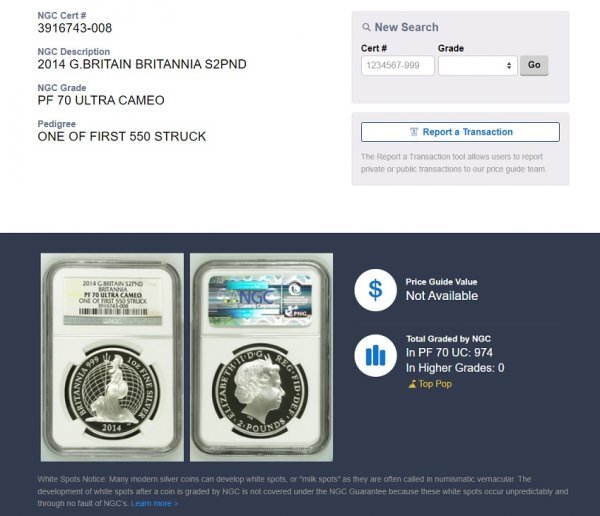Click the PF 70 UC population count
Image resolution: width=600 pixels, height=516 pixels.
(x=449, y=352)
